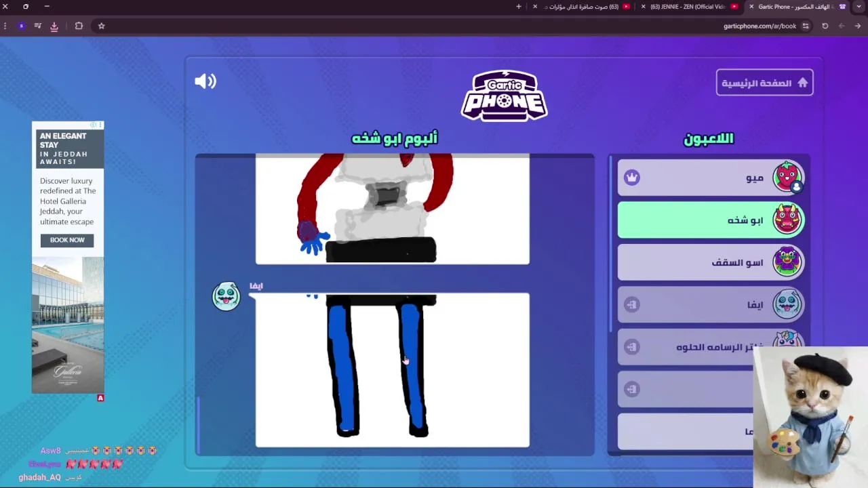Click chat username Asw8
Screen dimensions: 868x488
point(50,451)
